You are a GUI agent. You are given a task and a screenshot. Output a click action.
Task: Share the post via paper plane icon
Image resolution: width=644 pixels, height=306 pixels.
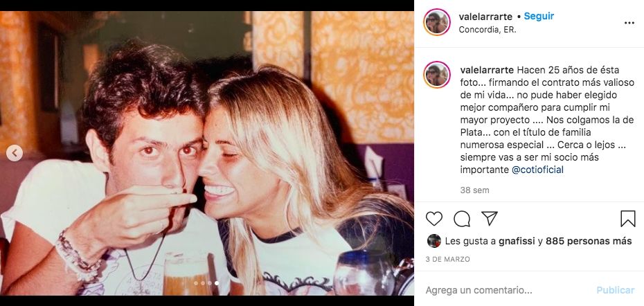click(490, 219)
